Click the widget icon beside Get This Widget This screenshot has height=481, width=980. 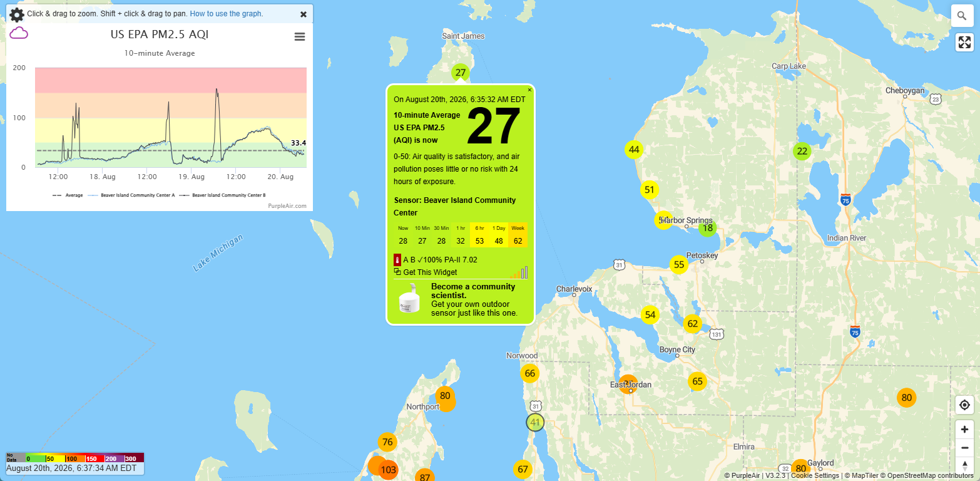coord(397,272)
